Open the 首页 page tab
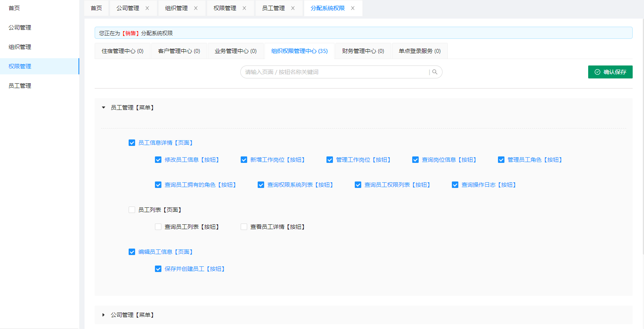The width and height of the screenshot is (644, 329). pyautogui.click(x=96, y=8)
